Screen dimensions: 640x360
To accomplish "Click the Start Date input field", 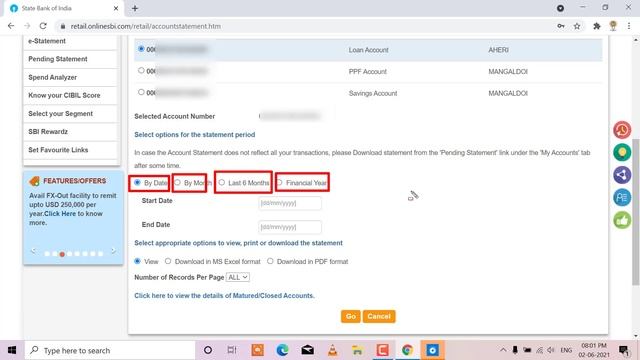I will pos(290,203).
